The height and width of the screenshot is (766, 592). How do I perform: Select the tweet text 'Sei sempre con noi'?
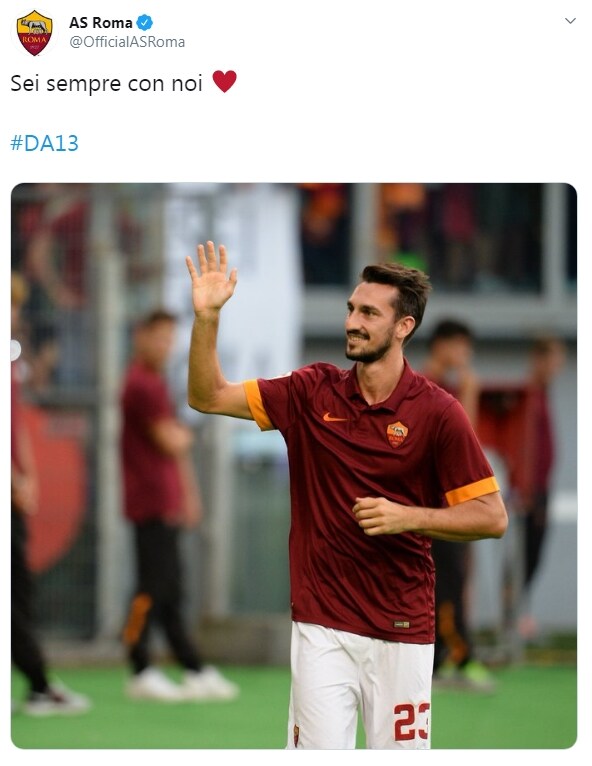106,83
